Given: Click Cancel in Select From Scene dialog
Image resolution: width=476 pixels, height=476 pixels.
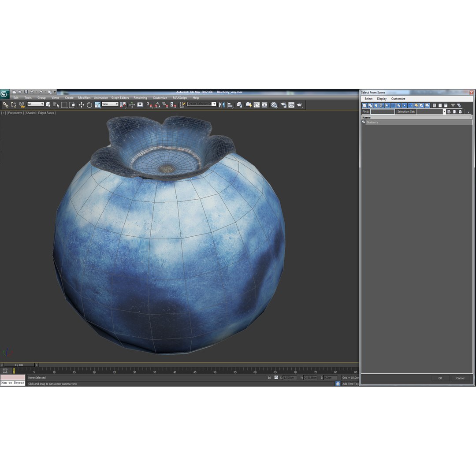Looking at the screenshot, I should [x=460, y=378].
